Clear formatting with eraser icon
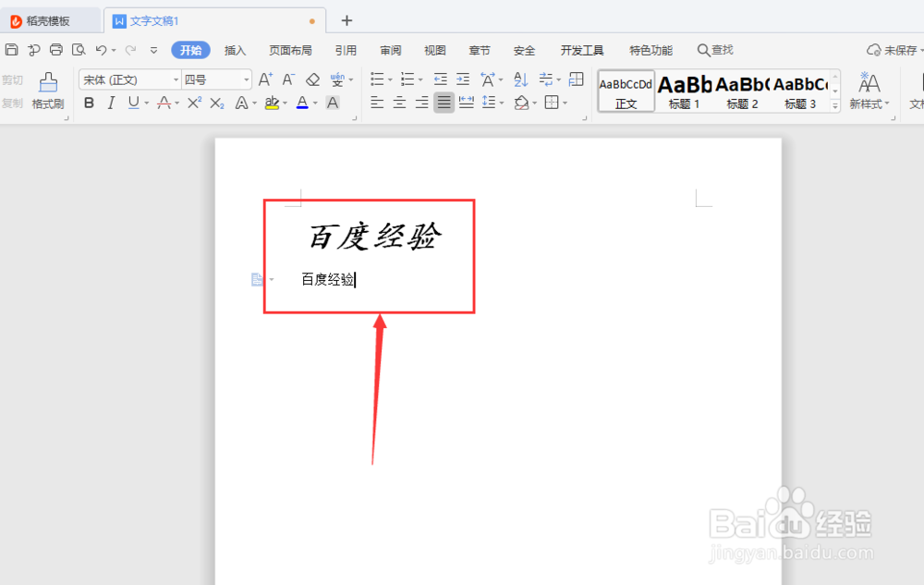The width and height of the screenshot is (924, 585). click(x=312, y=79)
